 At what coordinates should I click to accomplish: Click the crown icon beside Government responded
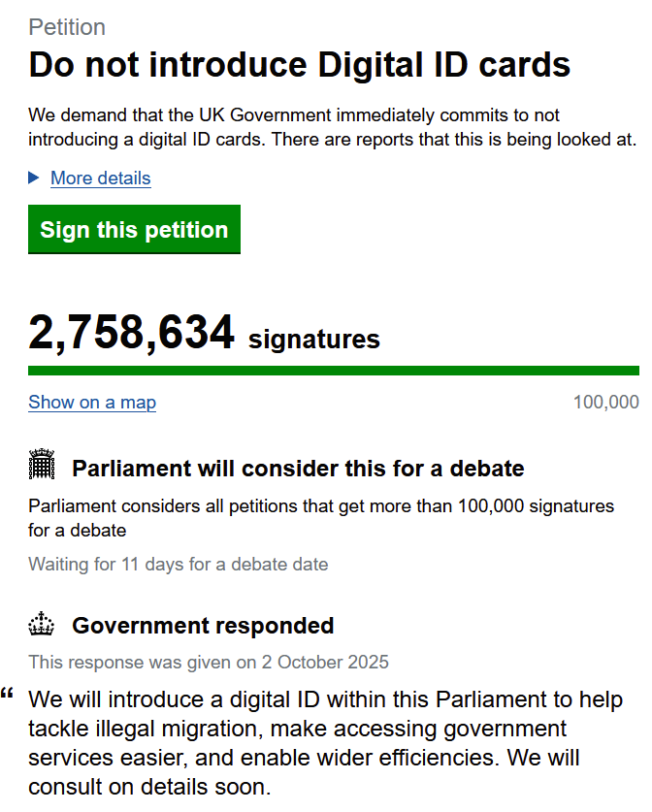(x=43, y=624)
